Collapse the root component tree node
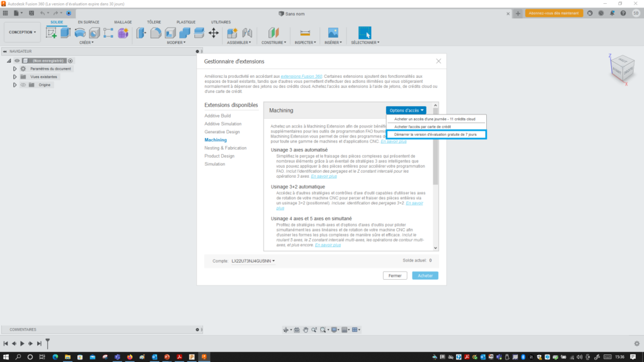This screenshot has width=644, height=362. pos(9,61)
